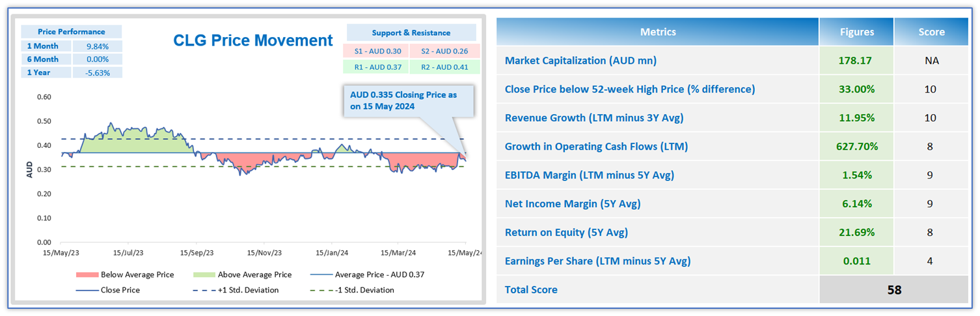Click the 1.54% EBITDA margin figure
The width and height of the screenshot is (980, 316).
click(856, 175)
